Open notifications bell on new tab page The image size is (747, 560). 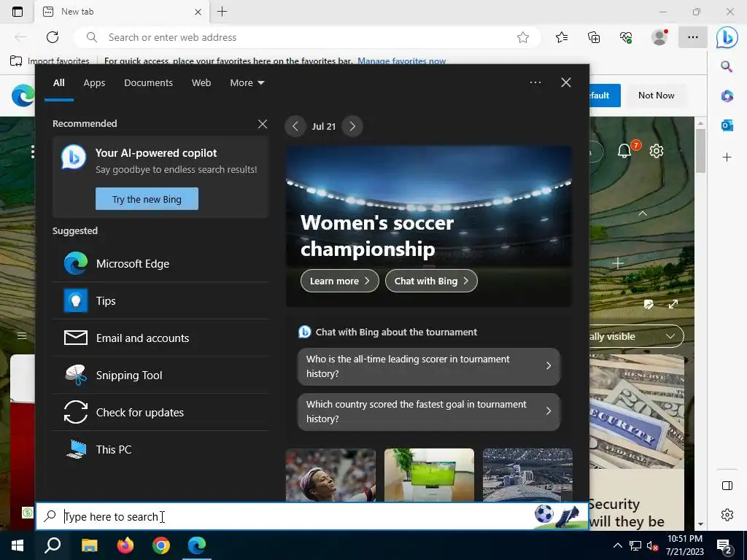[624, 152]
